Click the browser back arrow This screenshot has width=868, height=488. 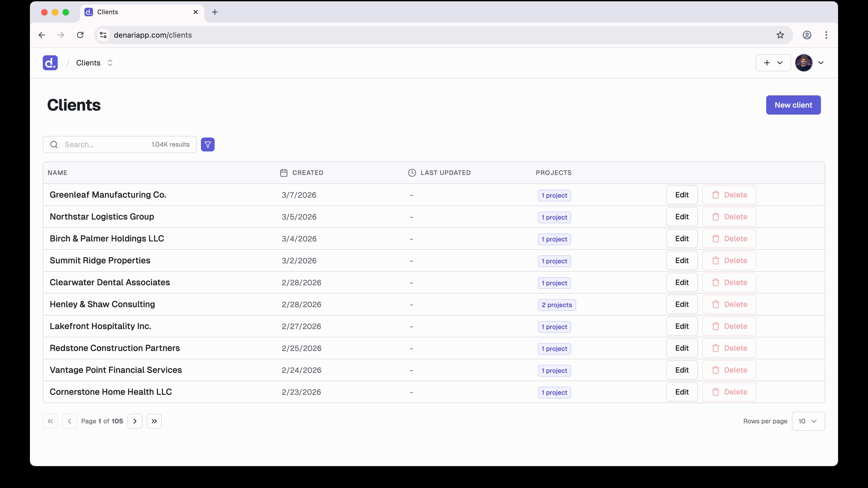[42, 35]
